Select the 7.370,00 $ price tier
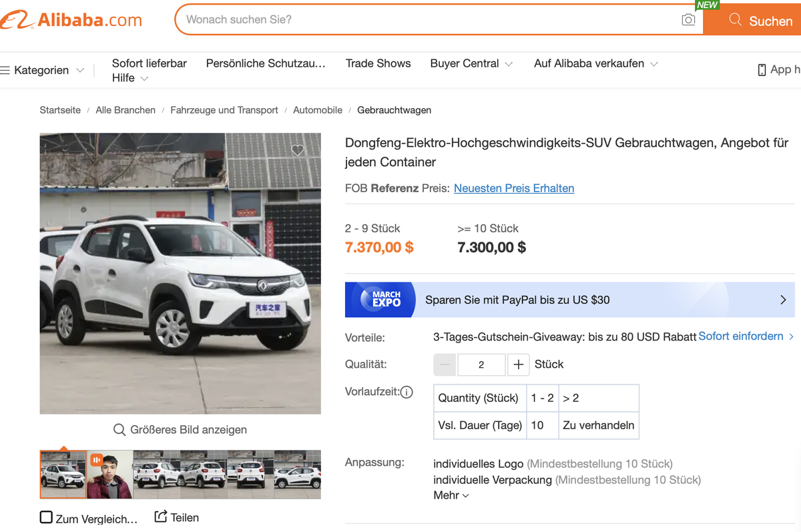Image resolution: width=801 pixels, height=532 pixels. click(x=379, y=247)
